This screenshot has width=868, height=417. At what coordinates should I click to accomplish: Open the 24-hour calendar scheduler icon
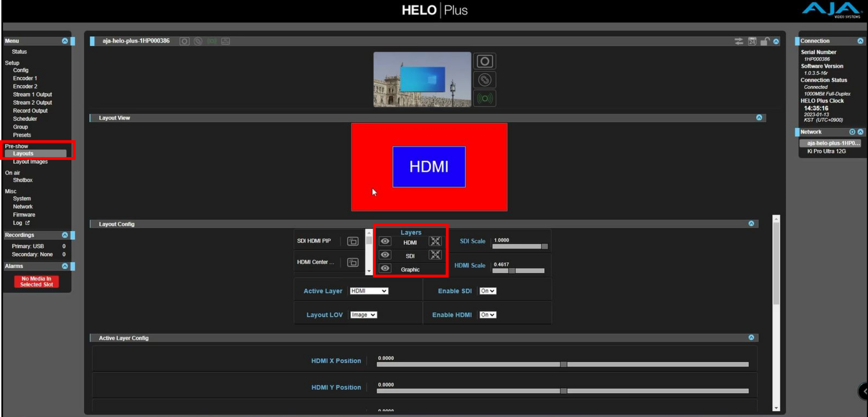pos(752,41)
